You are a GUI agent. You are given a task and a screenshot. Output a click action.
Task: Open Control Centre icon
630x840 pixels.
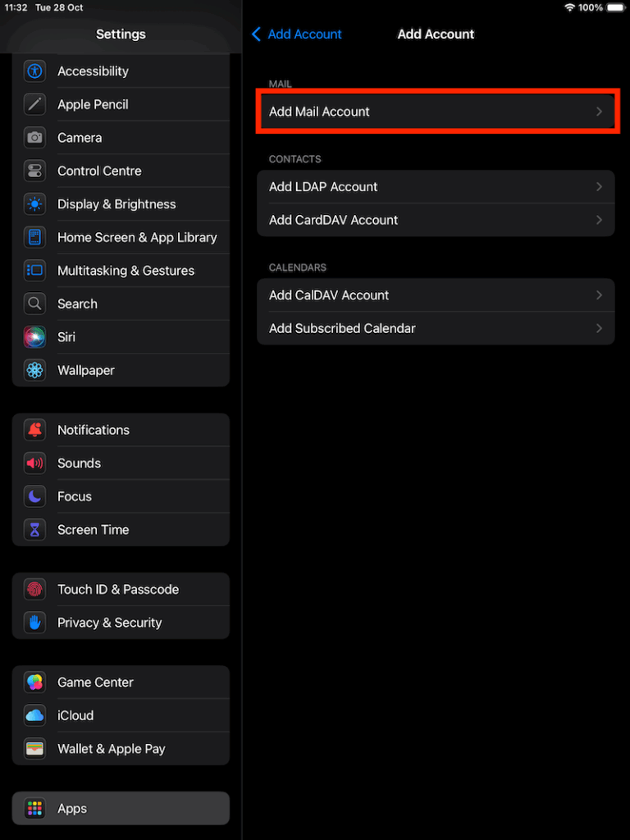click(x=34, y=171)
